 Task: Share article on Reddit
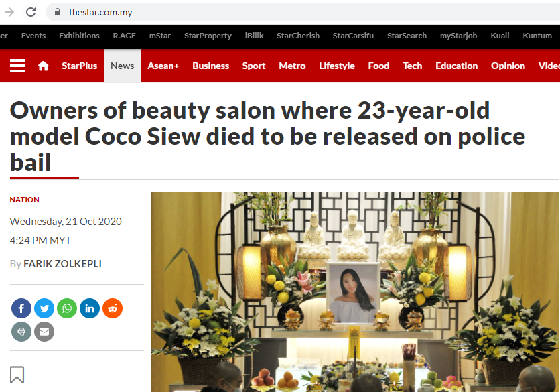click(x=113, y=308)
